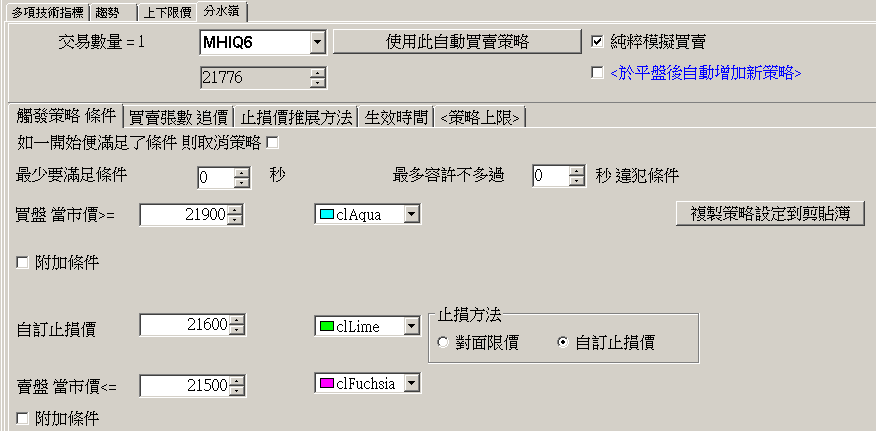876x431 pixels.
Task: Open the 買賣張數 追價 tab
Action: tap(180, 117)
